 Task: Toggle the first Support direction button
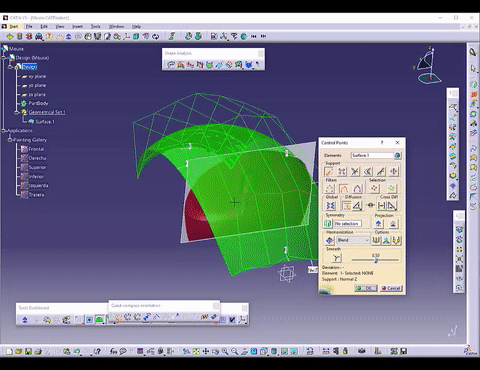click(329, 171)
